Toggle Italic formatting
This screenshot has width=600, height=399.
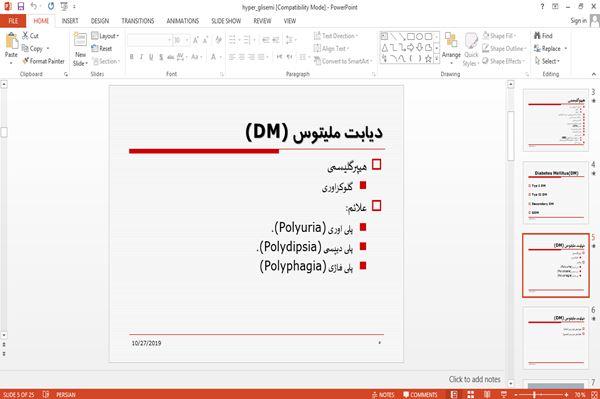point(141,57)
